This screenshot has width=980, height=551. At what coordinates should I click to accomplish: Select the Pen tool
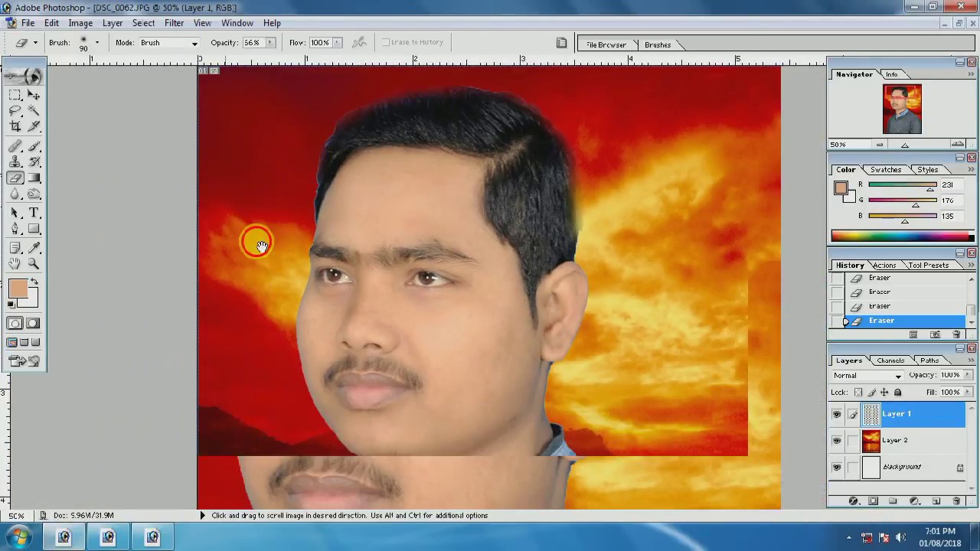tap(15, 229)
